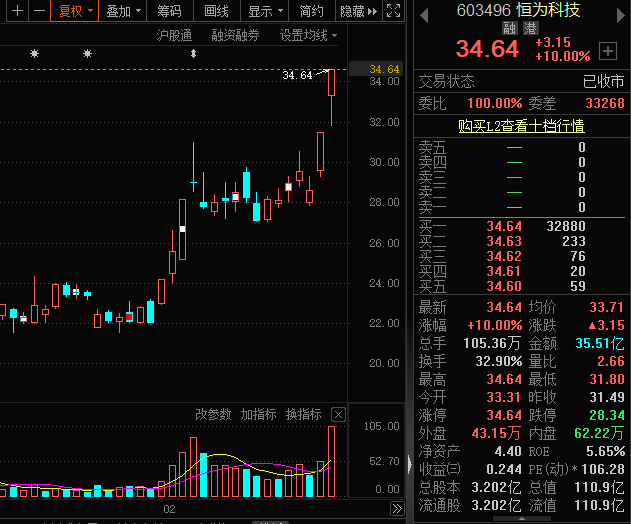Click the 融 margin trading badge

(510, 29)
